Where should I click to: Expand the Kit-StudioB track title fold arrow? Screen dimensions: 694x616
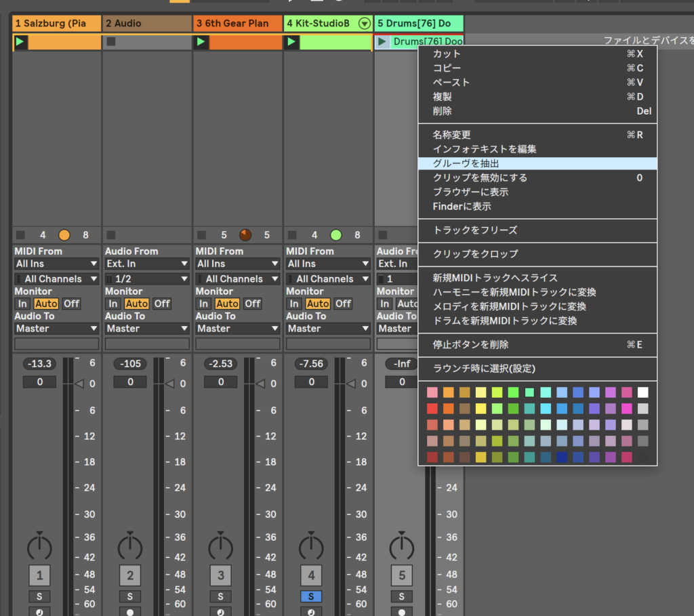click(365, 24)
